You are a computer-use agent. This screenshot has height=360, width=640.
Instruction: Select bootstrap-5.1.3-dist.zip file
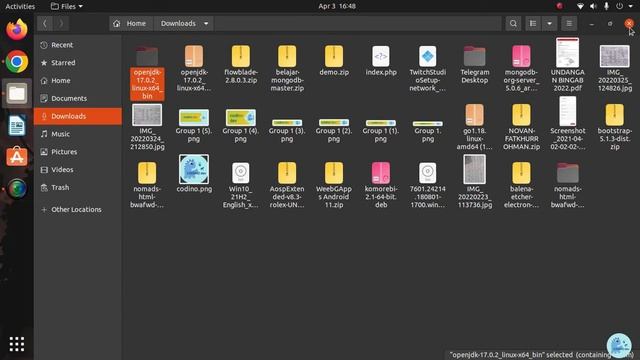coord(615,127)
